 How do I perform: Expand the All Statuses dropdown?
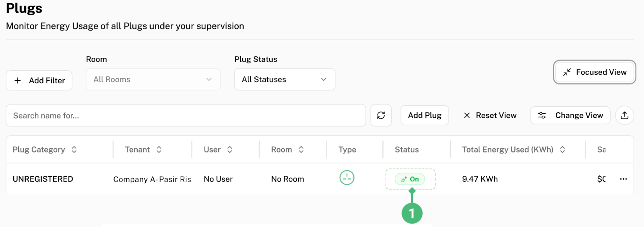285,80
